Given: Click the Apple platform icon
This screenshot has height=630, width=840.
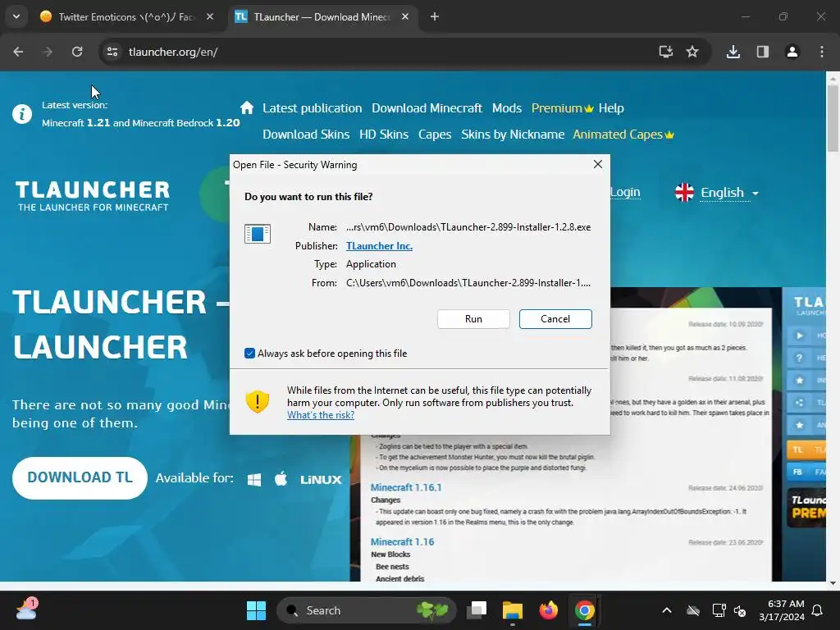Looking at the screenshot, I should click(281, 478).
